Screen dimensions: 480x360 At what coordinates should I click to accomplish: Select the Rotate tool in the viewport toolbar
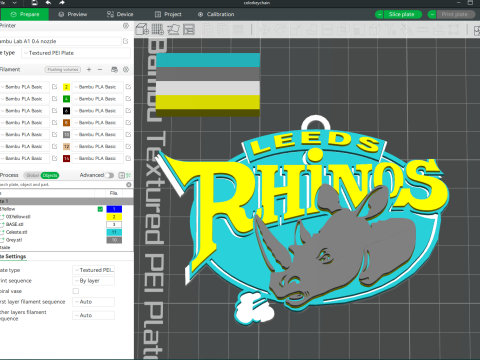click(280, 30)
